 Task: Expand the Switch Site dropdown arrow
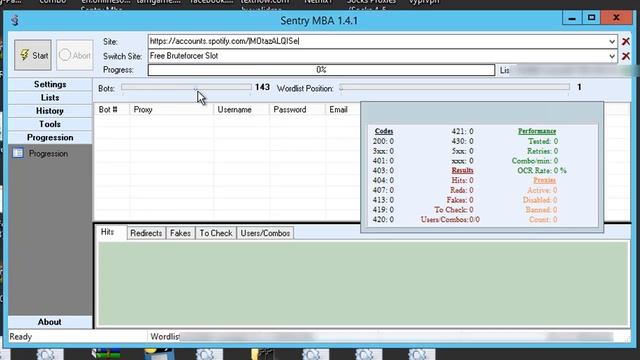point(612,56)
